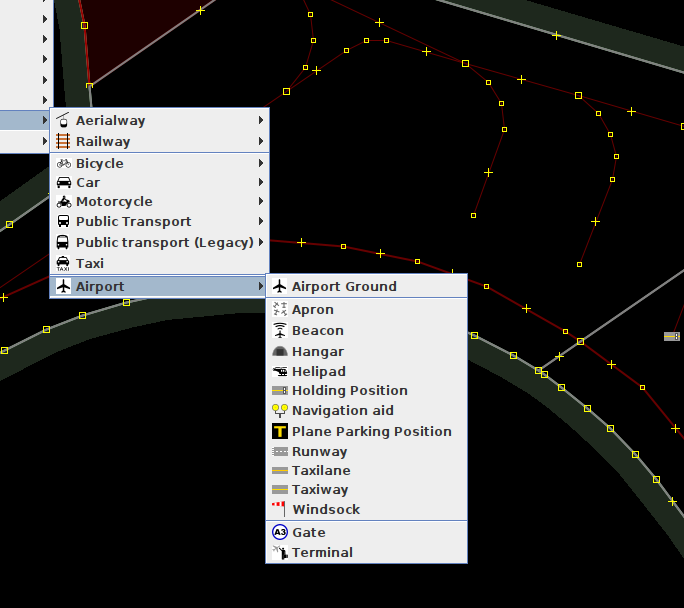
Task: Select the Taxilane label
Action: [321, 471]
